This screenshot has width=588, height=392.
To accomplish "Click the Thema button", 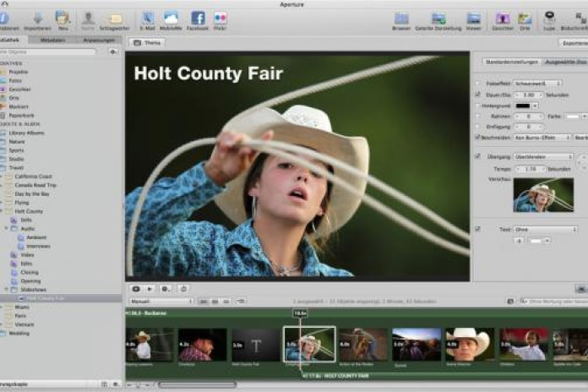I will [147, 43].
